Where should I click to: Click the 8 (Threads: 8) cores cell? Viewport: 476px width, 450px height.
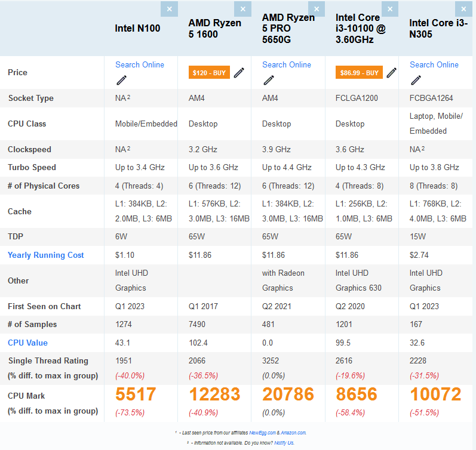[x=434, y=186]
